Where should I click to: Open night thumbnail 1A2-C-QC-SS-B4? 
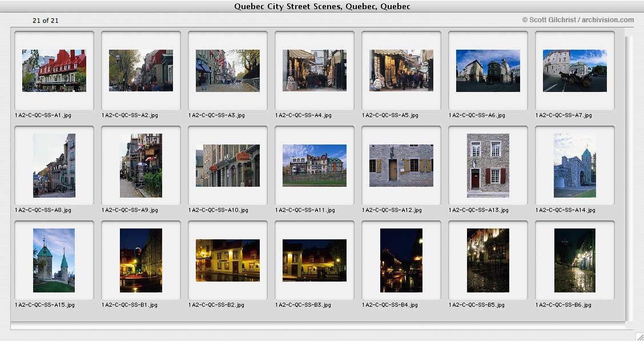pyautogui.click(x=401, y=260)
